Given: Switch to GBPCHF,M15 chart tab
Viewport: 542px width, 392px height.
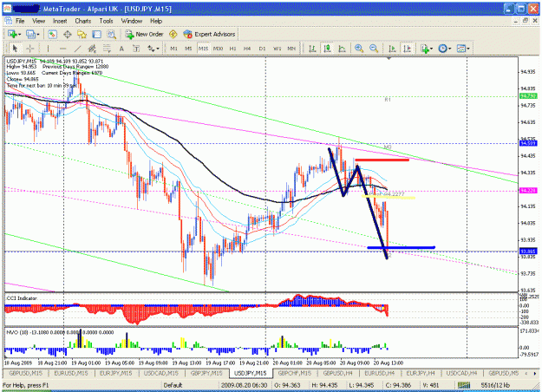Looking at the screenshot, I should (295, 373).
